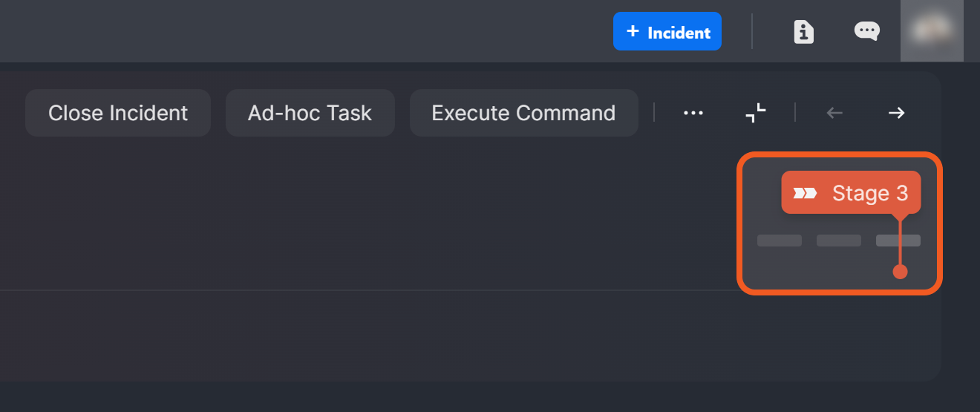
Task: Open the info document icon
Action: coord(803,32)
